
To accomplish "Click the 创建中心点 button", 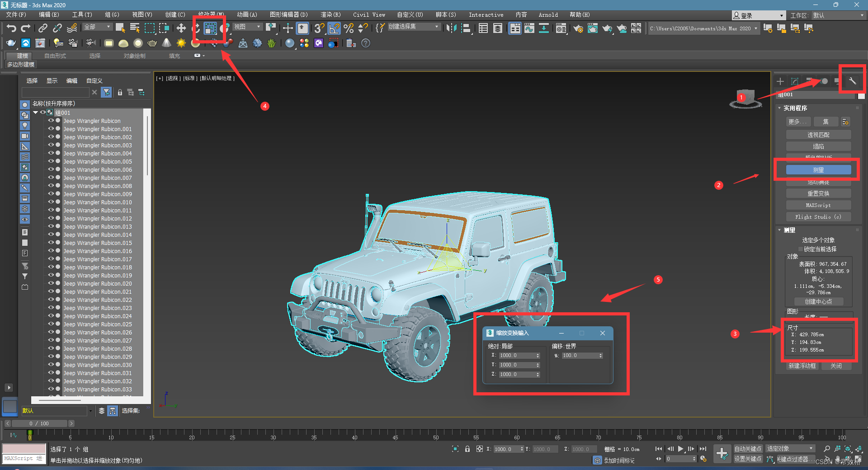I will point(818,301).
